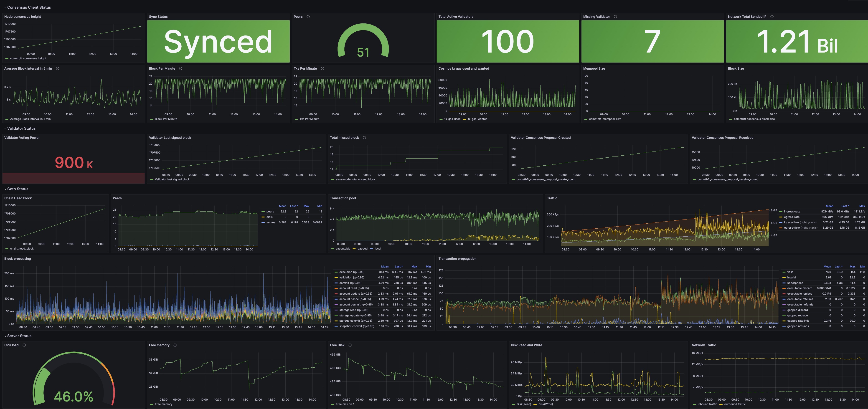Click the Free Disk info icon
The width and height of the screenshot is (868, 409).
350,345
